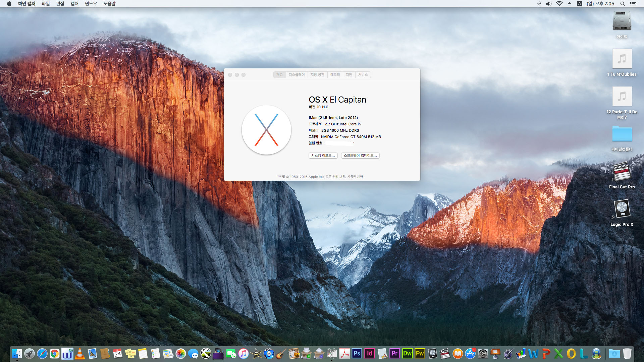Launch Adobe InDesign from the dock
644x362 pixels.
369,354
